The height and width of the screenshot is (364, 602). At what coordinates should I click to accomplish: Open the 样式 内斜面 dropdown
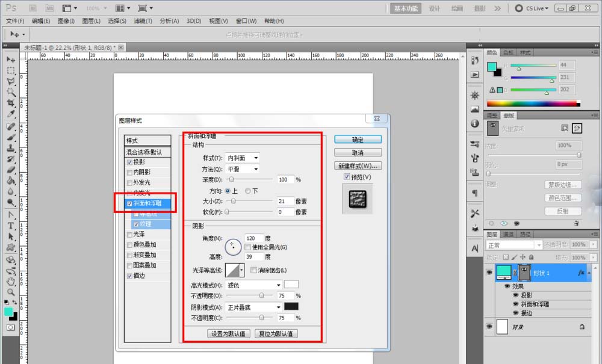point(242,158)
